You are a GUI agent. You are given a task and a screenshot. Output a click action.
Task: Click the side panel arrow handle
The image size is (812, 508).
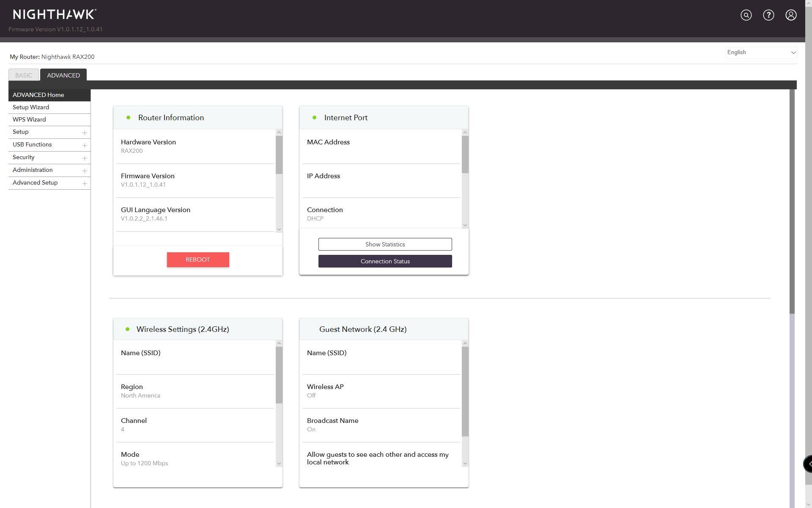coord(808,464)
